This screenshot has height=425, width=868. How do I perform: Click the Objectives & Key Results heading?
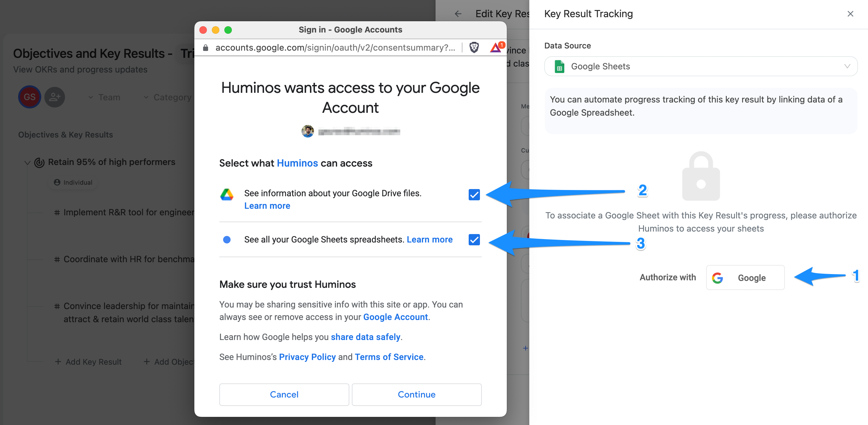65,135
